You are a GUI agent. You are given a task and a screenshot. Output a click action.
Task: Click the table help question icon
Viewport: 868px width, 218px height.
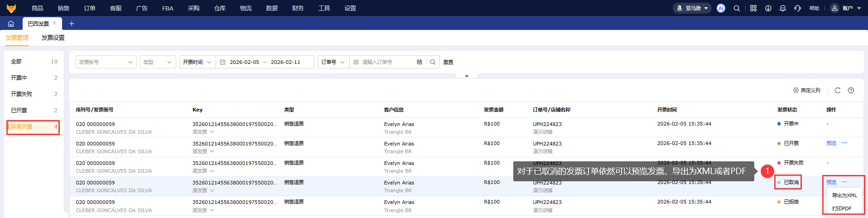tap(851, 90)
